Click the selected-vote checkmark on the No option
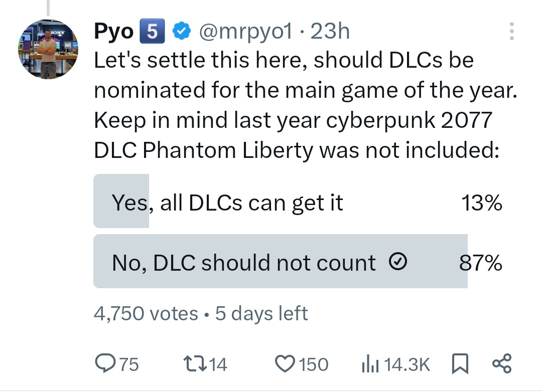Image resolution: width=542 pixels, height=392 pixels. click(398, 261)
